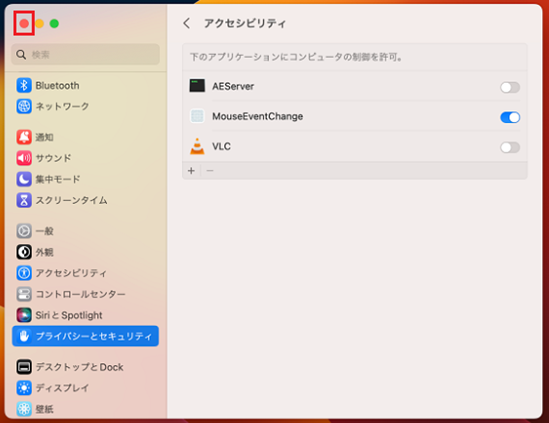The height and width of the screenshot is (423, 549).
Task: Select the ネットワーク globe icon
Action: point(24,106)
